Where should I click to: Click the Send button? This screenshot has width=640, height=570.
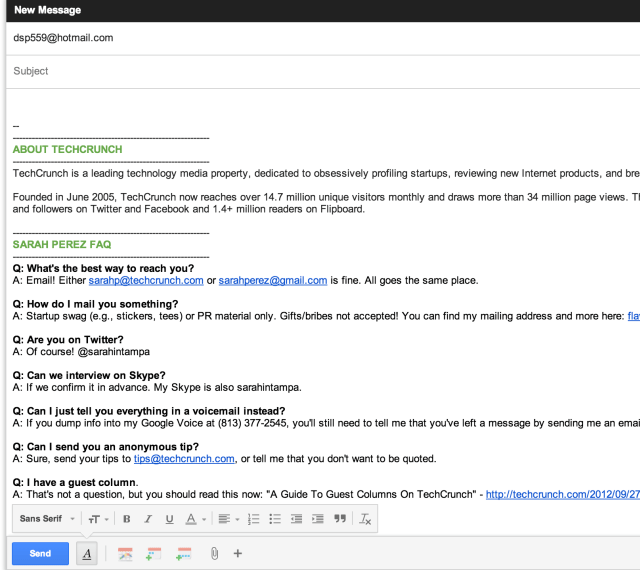coord(40,553)
